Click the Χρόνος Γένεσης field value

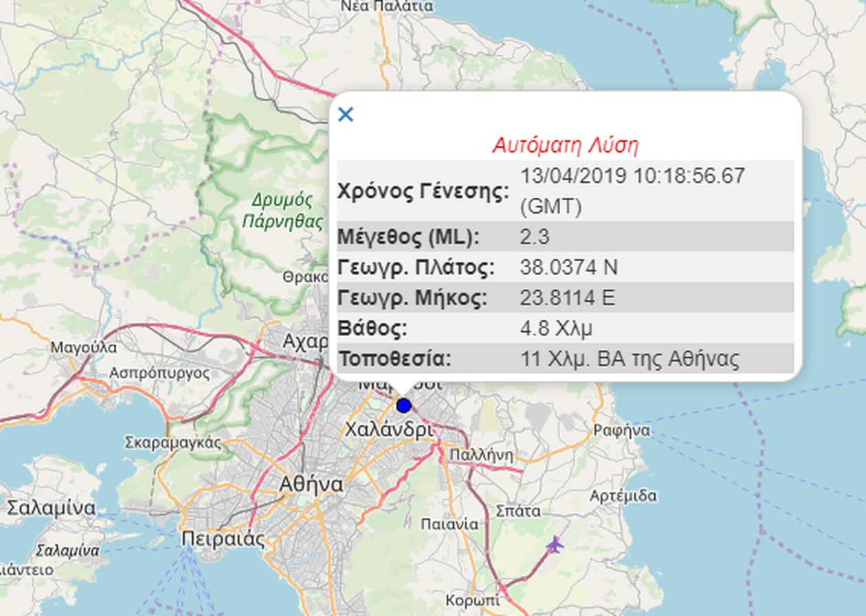point(620,176)
